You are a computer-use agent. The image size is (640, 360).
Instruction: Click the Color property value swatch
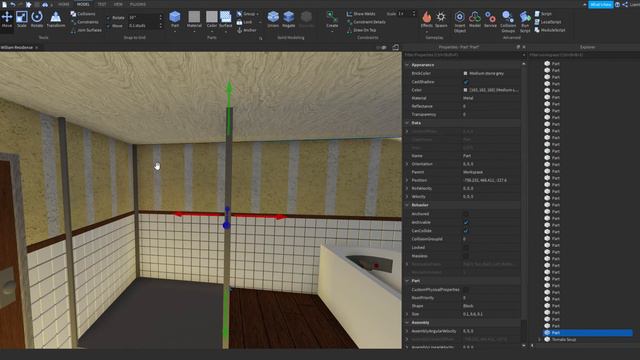465,90
